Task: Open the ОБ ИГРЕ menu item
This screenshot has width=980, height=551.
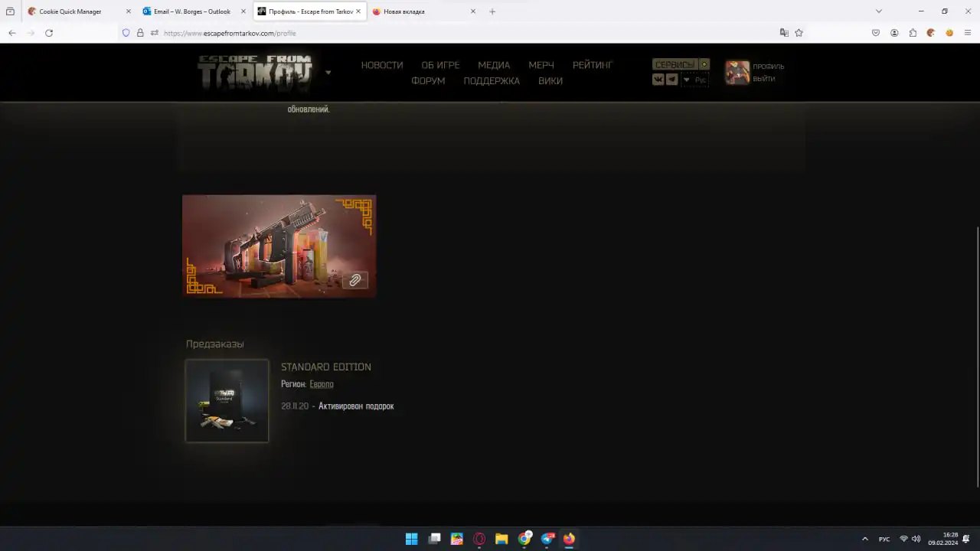Action: (440, 65)
